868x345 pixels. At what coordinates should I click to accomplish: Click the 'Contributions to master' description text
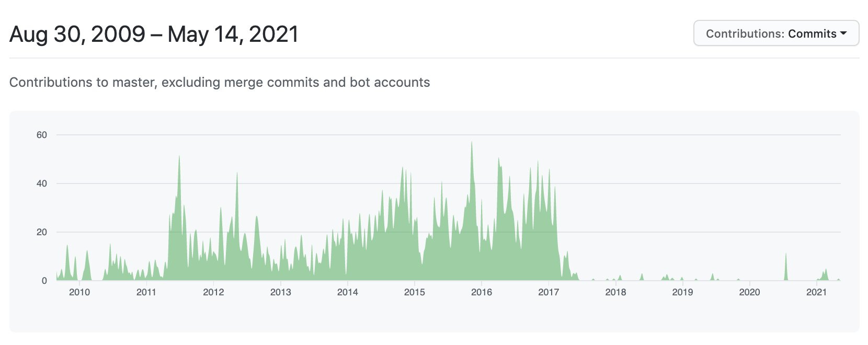pyautogui.click(x=220, y=82)
